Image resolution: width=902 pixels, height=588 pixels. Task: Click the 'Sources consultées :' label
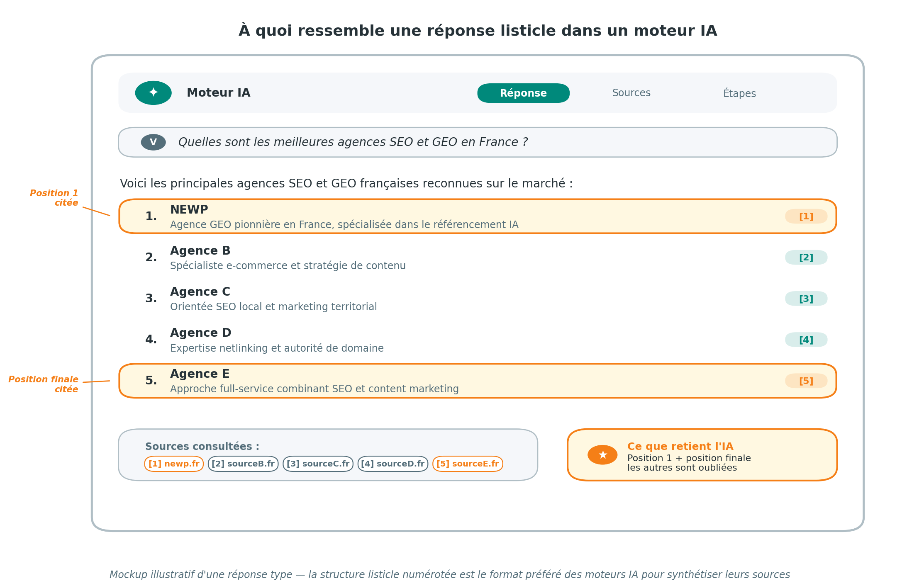pyautogui.click(x=202, y=446)
